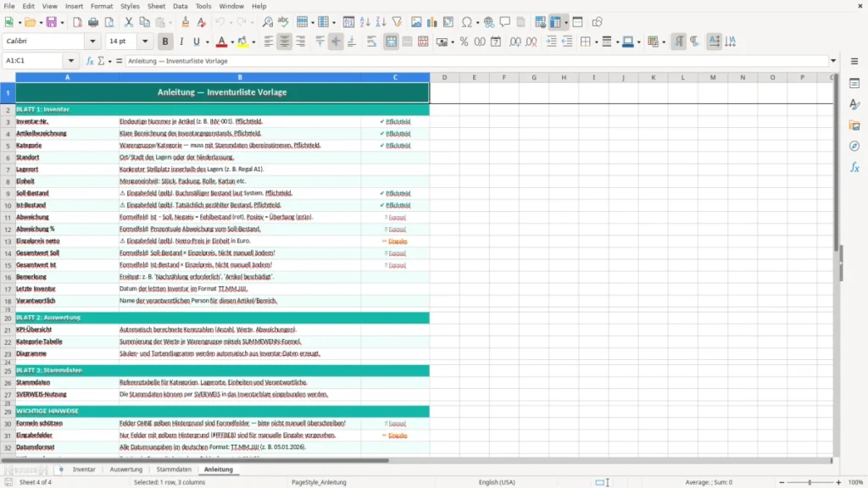Open the Function Wizard fx icon
The height and width of the screenshot is (488, 868).
90,61
